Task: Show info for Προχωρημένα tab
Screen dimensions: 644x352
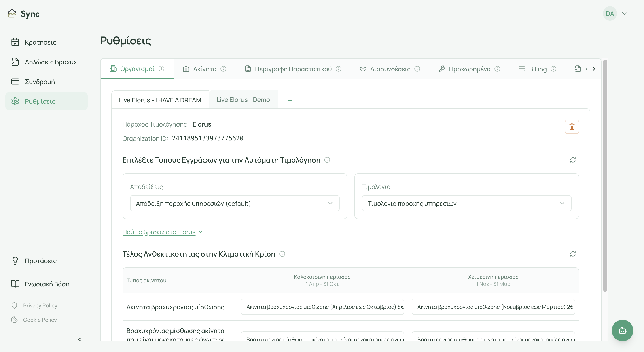Action: (497, 69)
